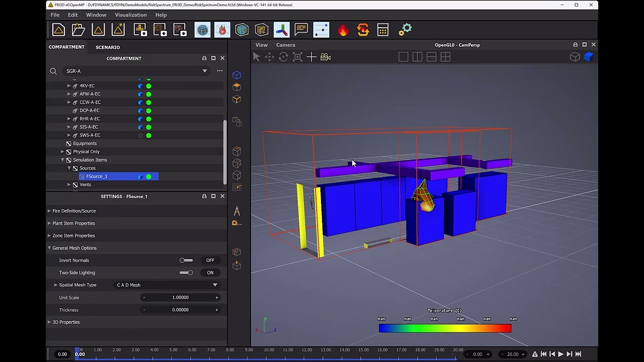Click the earth cube toolbar icon
The image size is (644, 362).
pos(242,30)
